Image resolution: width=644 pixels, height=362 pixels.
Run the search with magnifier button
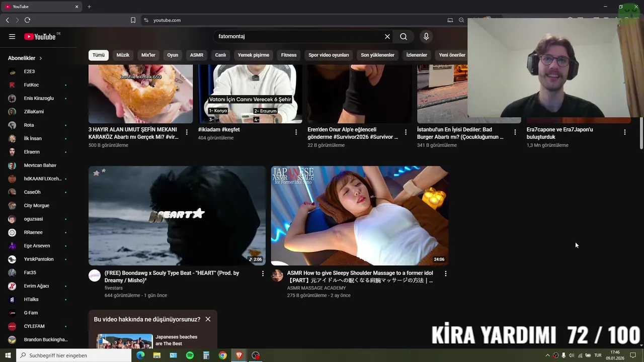click(404, 37)
